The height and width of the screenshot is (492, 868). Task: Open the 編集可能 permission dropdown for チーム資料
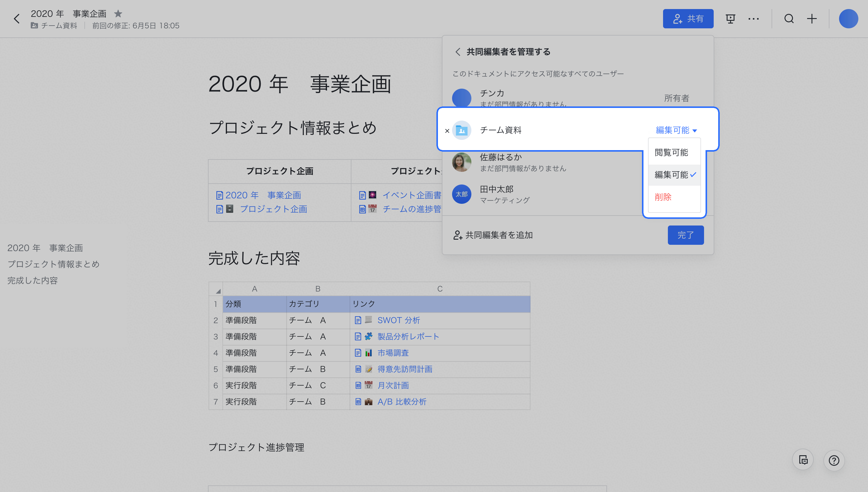coord(675,130)
